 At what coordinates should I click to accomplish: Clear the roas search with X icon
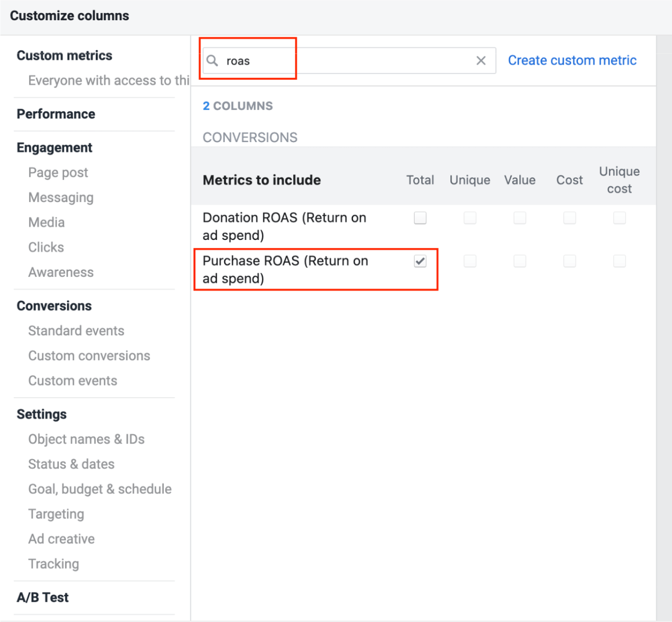coord(481,60)
